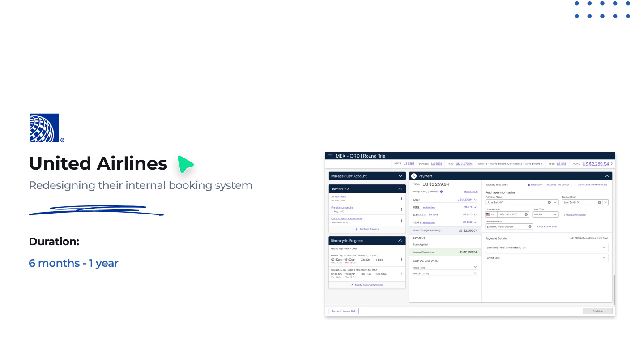Click the Billing Country info icon
The image size is (644, 363).
click(441, 192)
